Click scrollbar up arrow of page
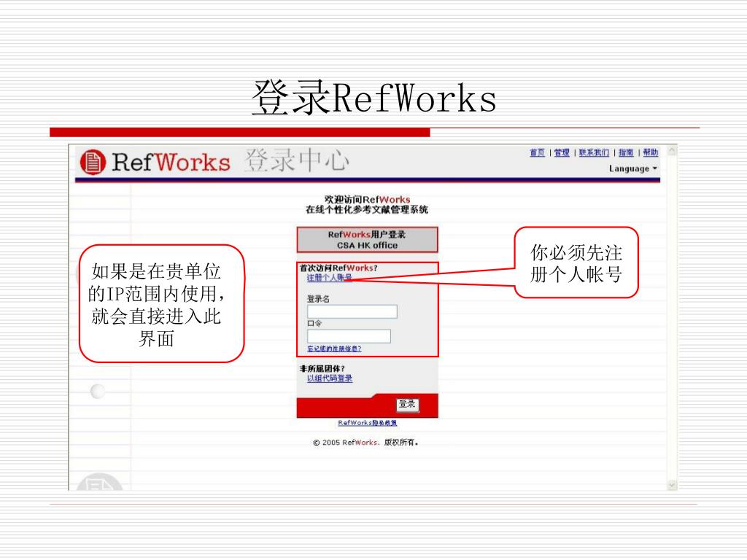747x560 pixels. 672,151
